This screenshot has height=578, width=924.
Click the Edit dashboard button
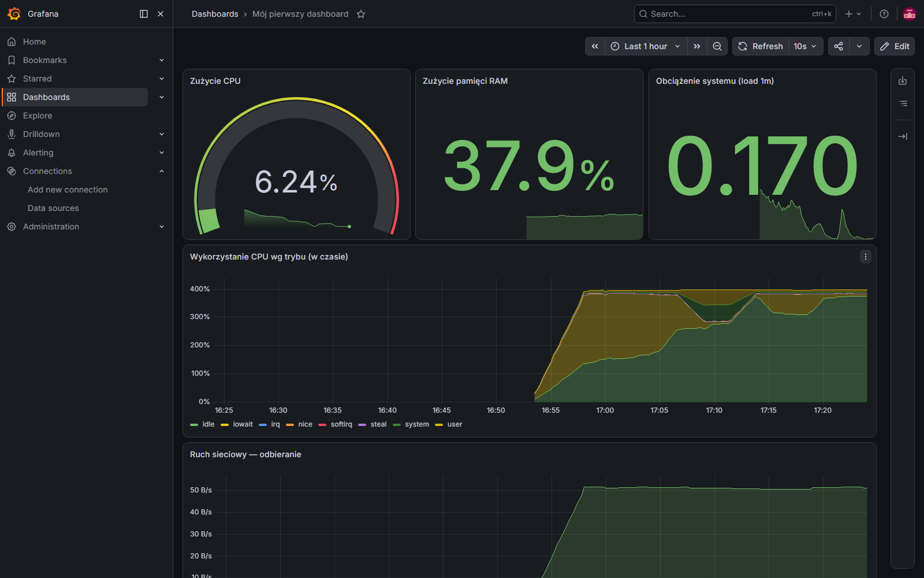(x=895, y=46)
